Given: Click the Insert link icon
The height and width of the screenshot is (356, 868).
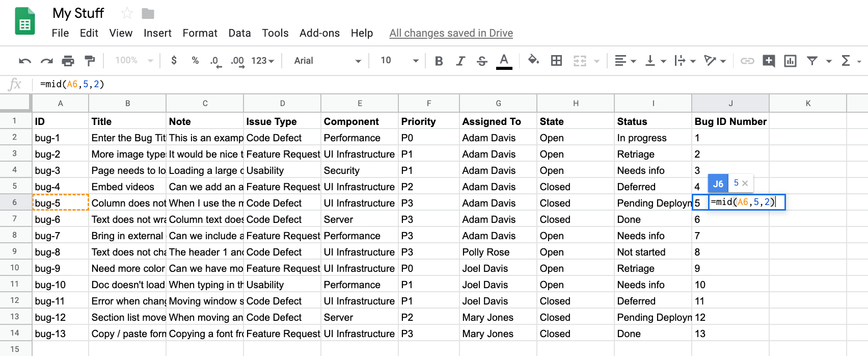Looking at the screenshot, I should tap(747, 61).
